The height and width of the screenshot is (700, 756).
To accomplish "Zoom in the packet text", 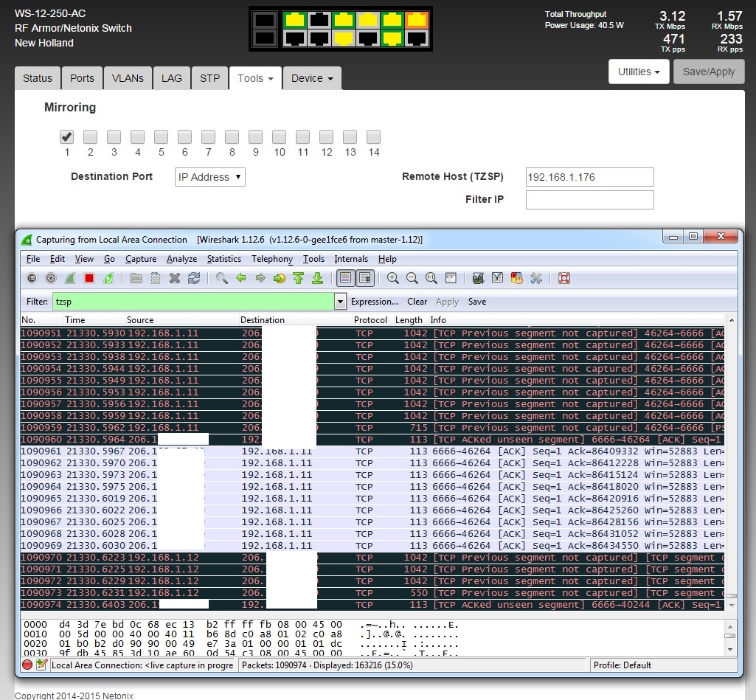I will tap(393, 278).
